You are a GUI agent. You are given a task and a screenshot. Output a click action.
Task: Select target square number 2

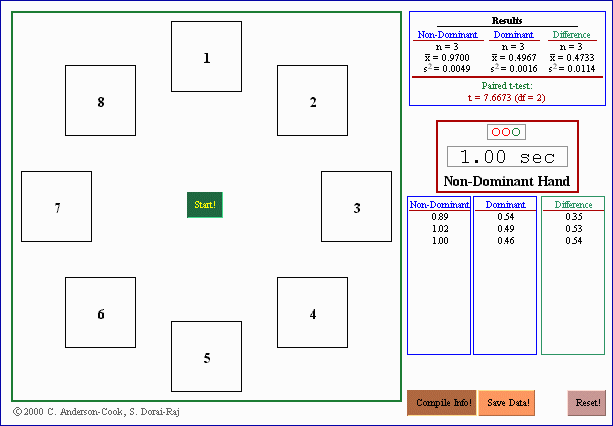[x=312, y=101]
